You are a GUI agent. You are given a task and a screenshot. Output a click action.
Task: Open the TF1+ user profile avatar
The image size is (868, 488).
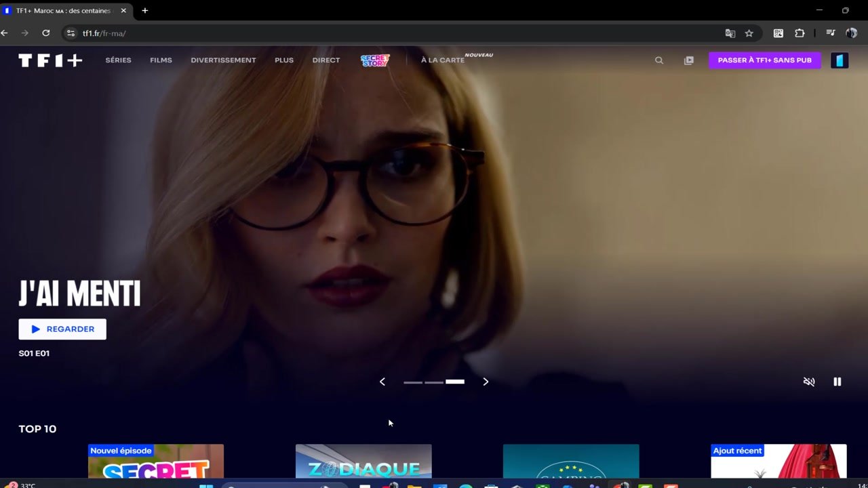[x=840, y=60]
